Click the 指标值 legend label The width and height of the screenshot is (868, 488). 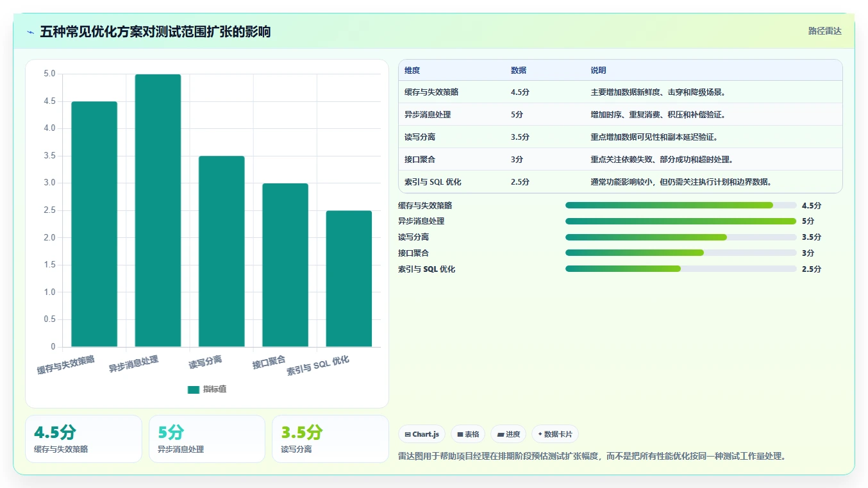pyautogui.click(x=215, y=389)
